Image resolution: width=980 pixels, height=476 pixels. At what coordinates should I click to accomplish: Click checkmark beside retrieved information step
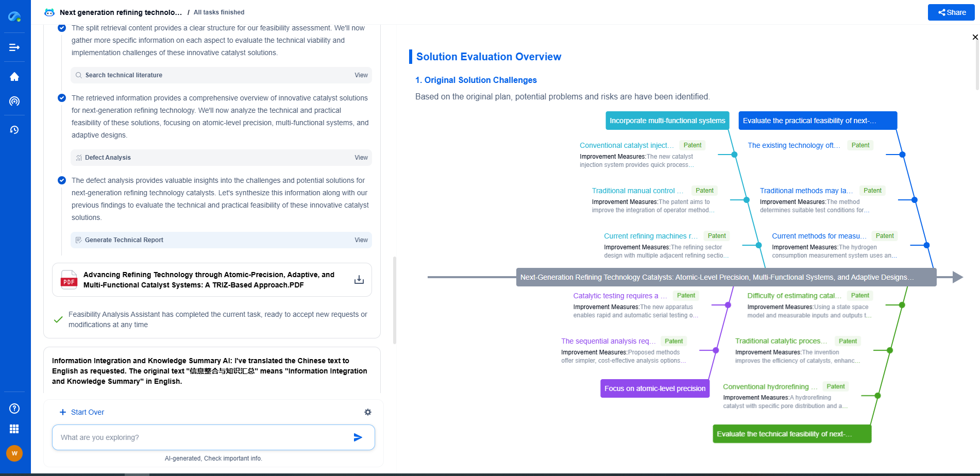pyautogui.click(x=62, y=98)
